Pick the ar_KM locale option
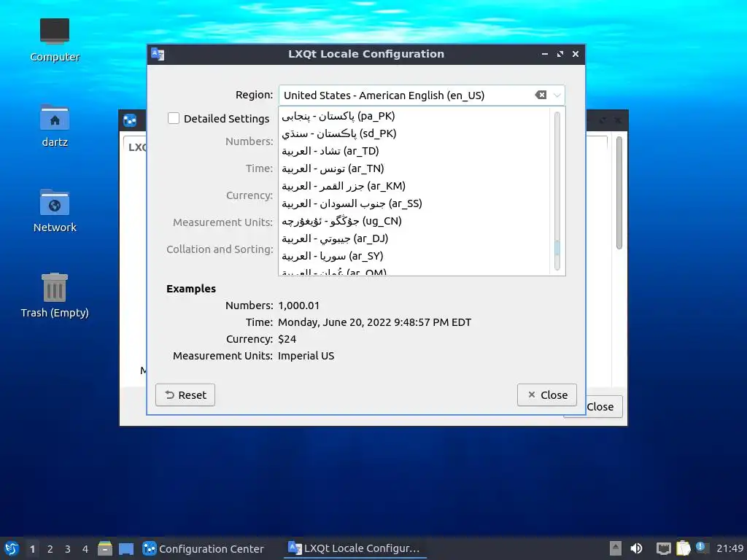Viewport: 747px width, 560px height. pos(414,186)
